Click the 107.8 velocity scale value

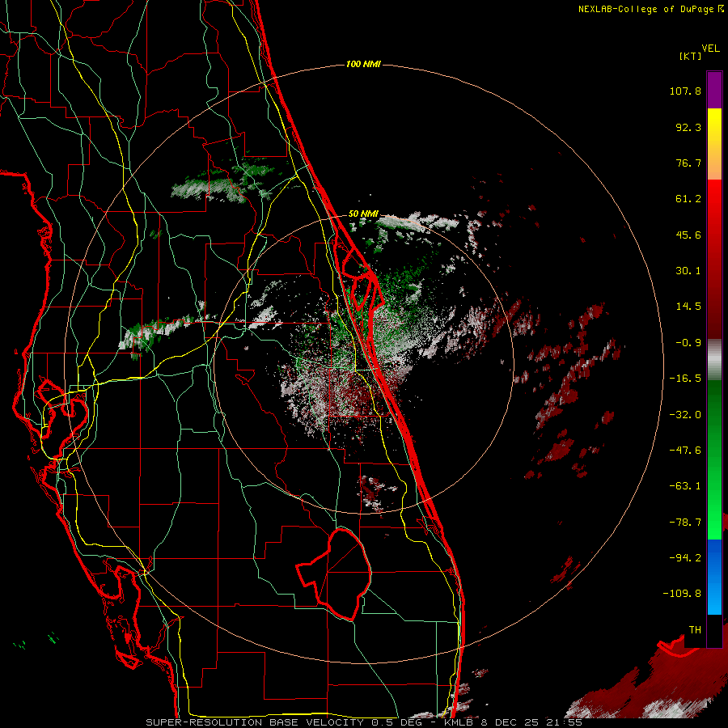click(685, 91)
